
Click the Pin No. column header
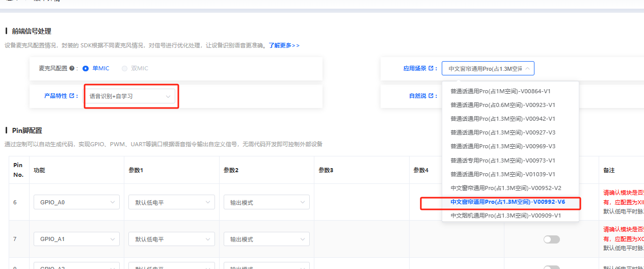coord(18,170)
